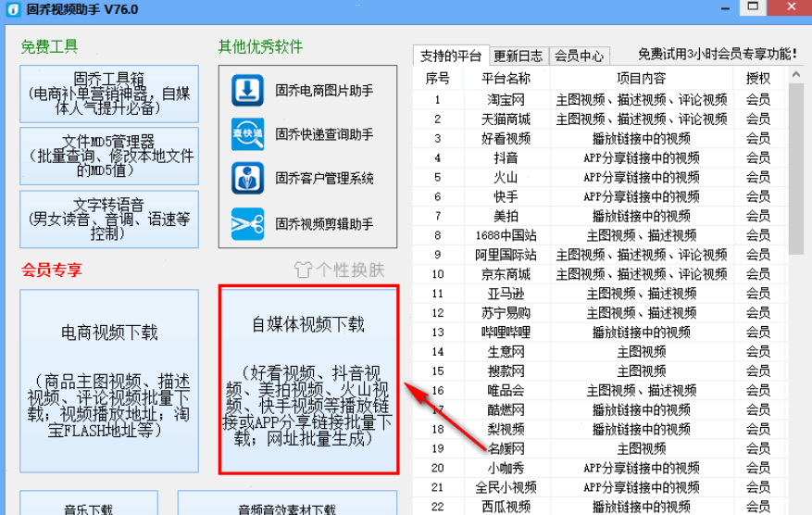Open the 固乔视频剪辑助手 scissors icon
This screenshot has width=812, height=515.
click(247, 224)
